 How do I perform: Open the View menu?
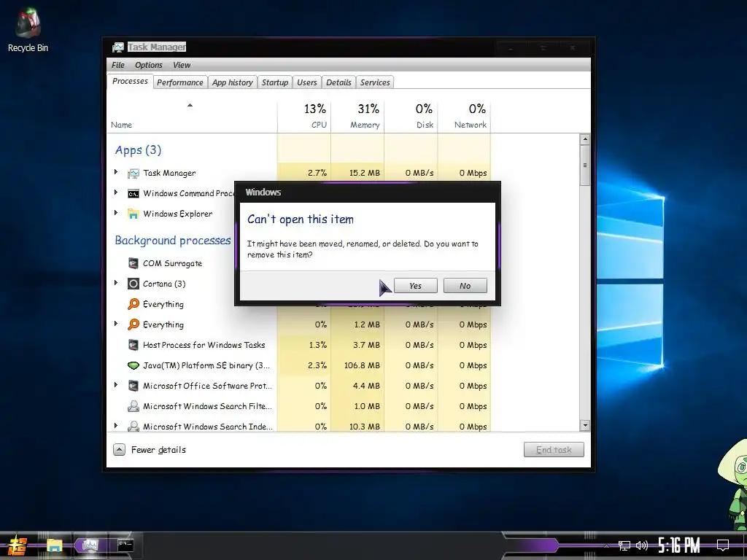(182, 65)
